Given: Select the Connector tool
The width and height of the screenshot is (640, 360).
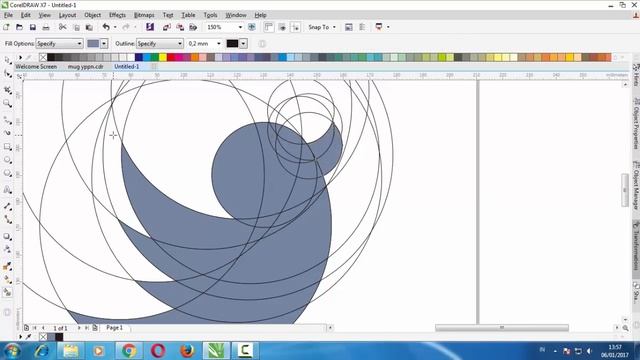Looking at the screenshot, I should [x=7, y=220].
